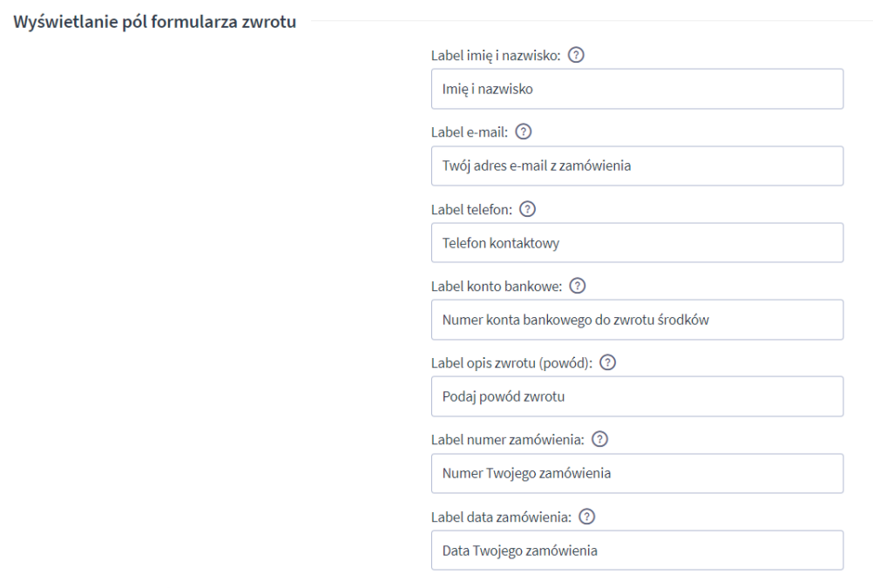The width and height of the screenshot is (873, 588).
Task: Click help icon for Label numer zamówienia
Action: [599, 441]
